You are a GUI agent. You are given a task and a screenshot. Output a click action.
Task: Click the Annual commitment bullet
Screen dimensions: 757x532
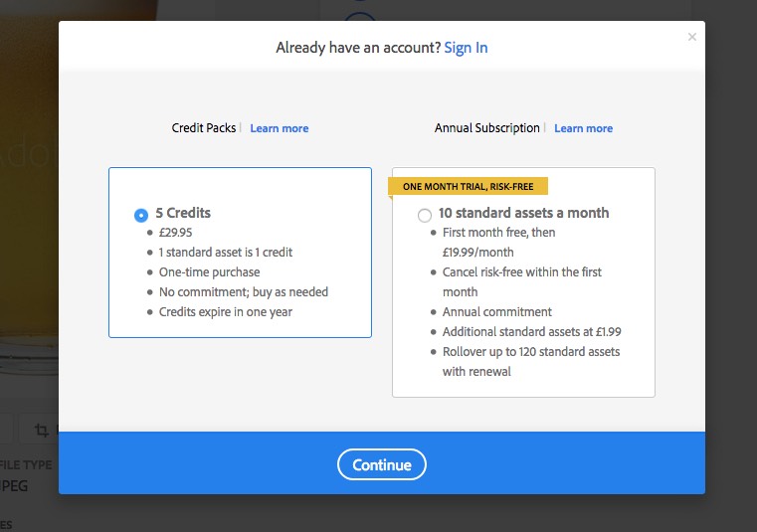coord(496,312)
